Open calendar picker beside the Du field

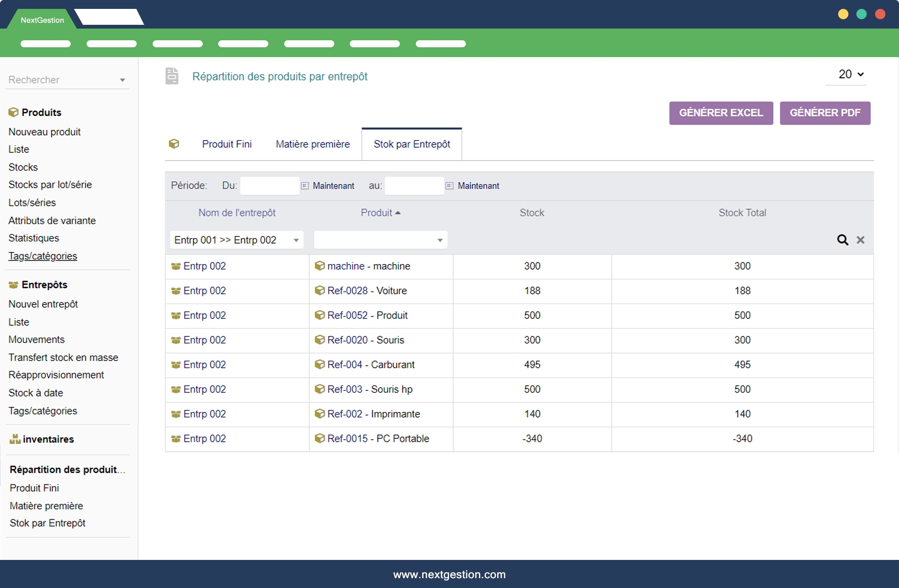click(305, 186)
